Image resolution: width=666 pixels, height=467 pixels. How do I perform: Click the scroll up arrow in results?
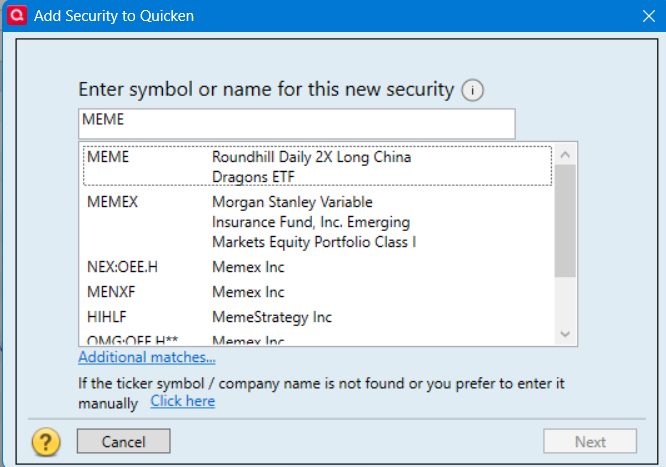tap(565, 155)
